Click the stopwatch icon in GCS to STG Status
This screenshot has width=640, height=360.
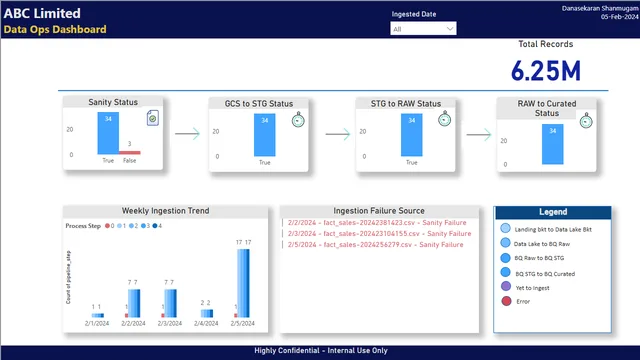coord(298,120)
